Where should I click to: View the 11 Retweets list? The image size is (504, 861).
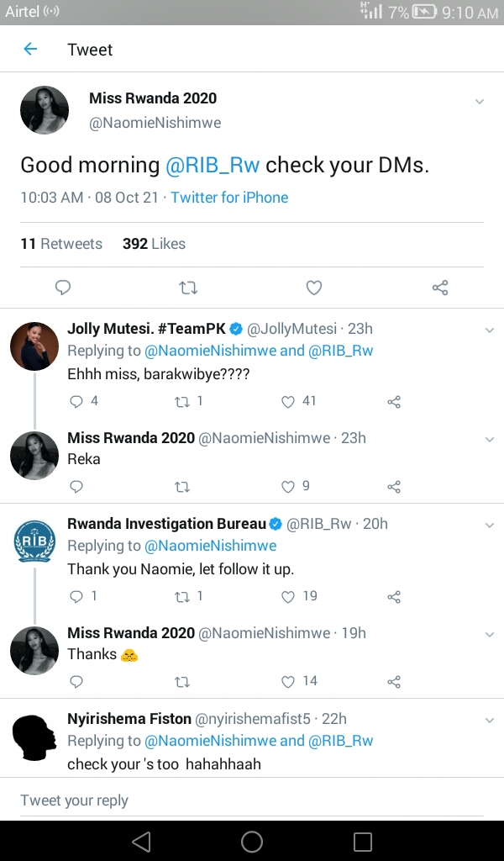tap(61, 244)
